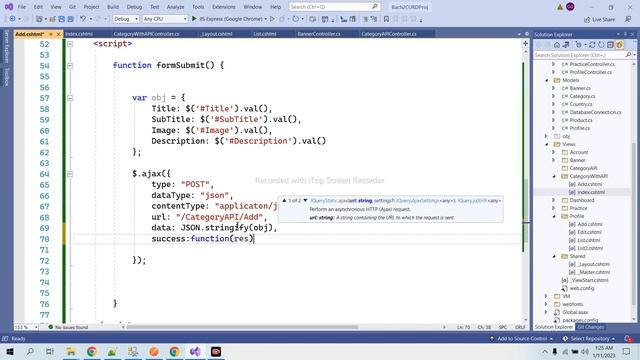Click the Solution Explorer Home icon
640x360 pixels.
(557, 44)
